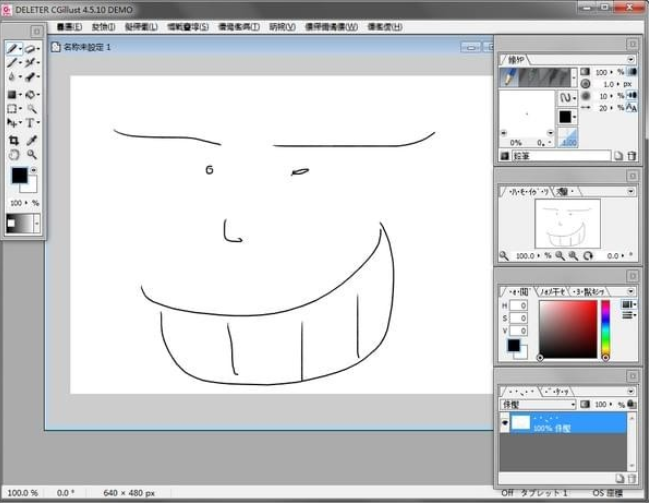The height and width of the screenshot is (503, 649).
Task: Select the Eraser tool
Action: pyautogui.click(x=31, y=49)
